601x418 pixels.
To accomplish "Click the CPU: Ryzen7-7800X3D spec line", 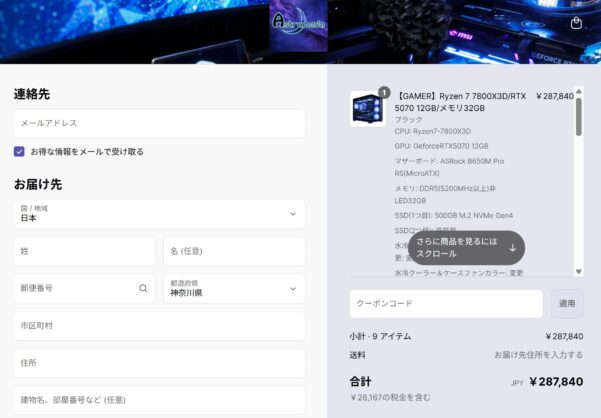I will pyautogui.click(x=433, y=131).
